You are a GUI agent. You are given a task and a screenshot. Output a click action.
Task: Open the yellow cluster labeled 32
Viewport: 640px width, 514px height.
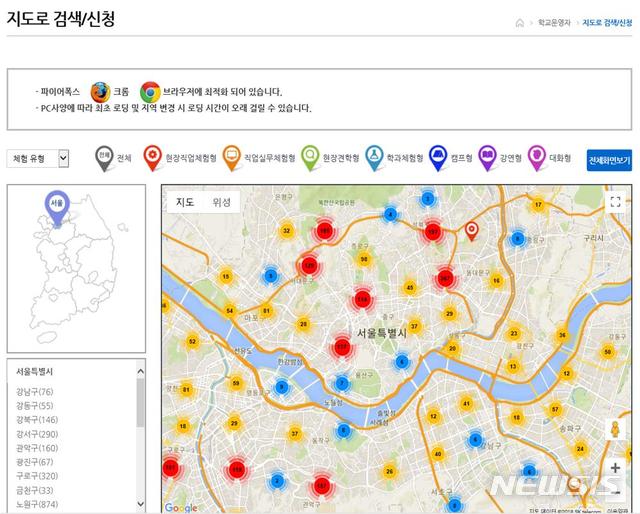point(287,231)
